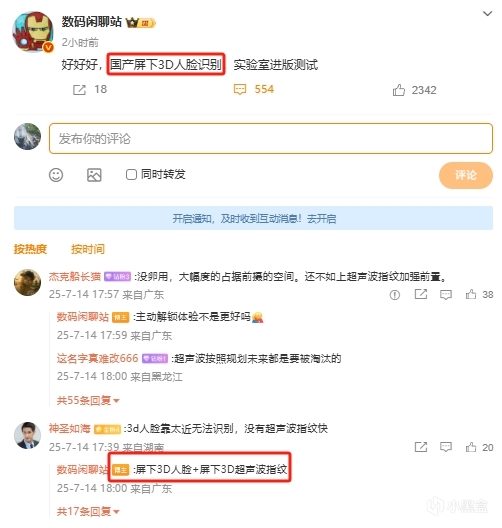Sort comments by 按时间
502x528 pixels.
[88, 249]
